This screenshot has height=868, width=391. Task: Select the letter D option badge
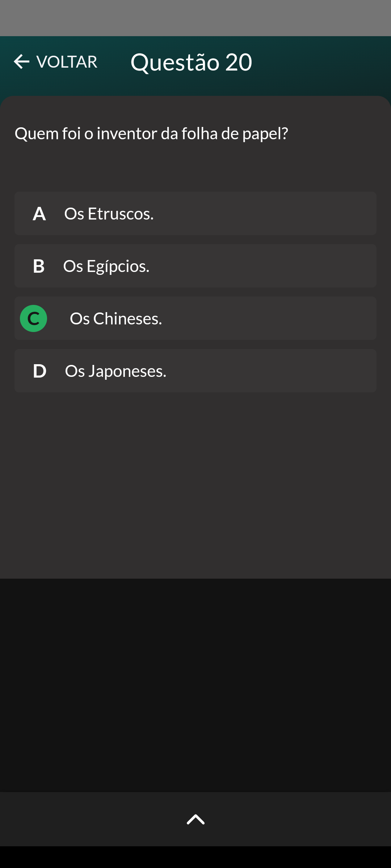click(x=39, y=371)
